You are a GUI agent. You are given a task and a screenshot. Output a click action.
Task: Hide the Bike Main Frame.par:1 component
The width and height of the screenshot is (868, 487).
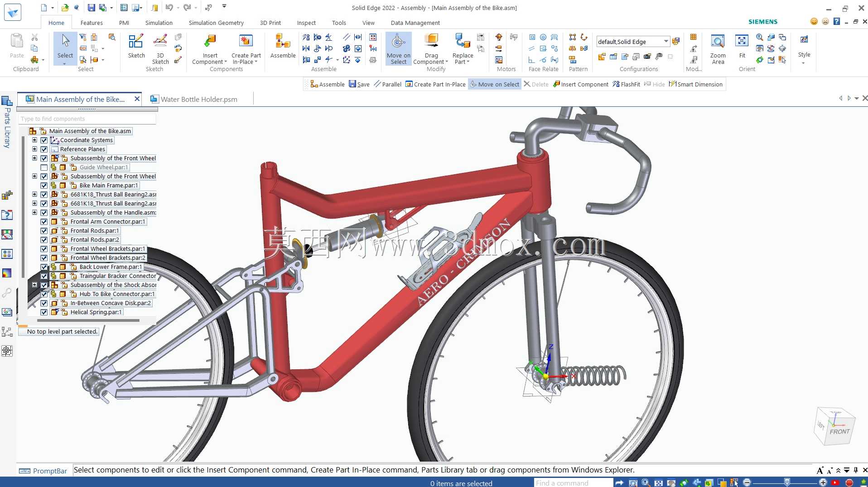[x=44, y=186]
